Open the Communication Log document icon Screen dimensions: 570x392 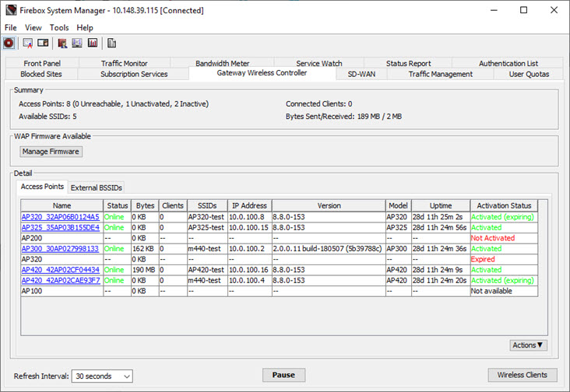[x=112, y=43]
